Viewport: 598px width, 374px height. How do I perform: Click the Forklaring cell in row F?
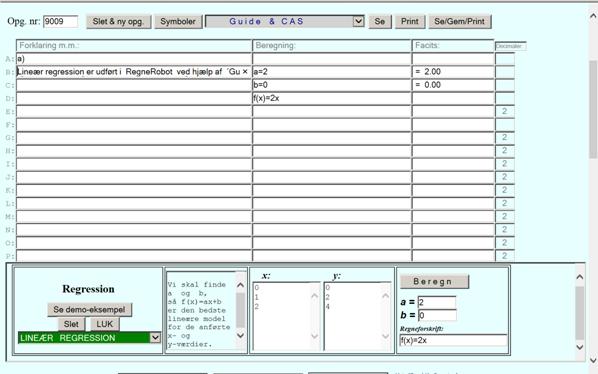pos(134,124)
